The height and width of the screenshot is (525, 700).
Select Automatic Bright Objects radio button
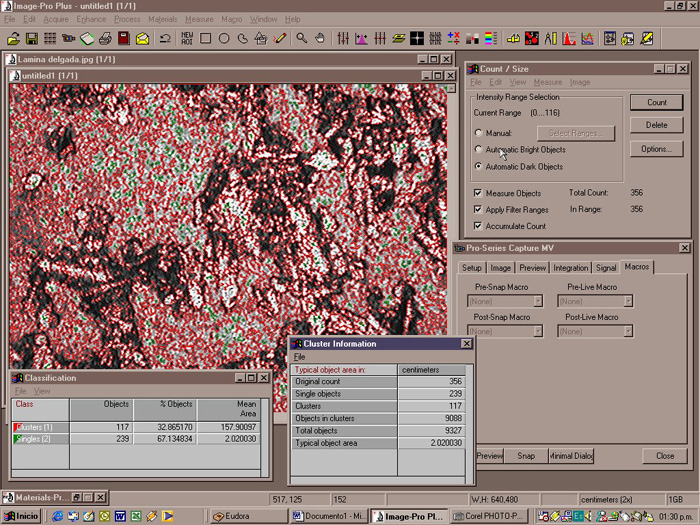pos(479,149)
